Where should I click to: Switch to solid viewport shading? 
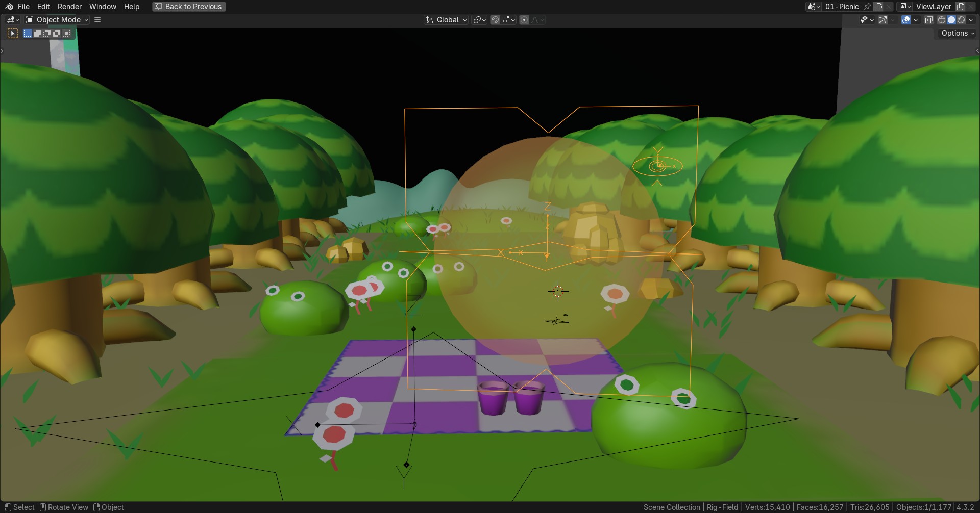(951, 20)
